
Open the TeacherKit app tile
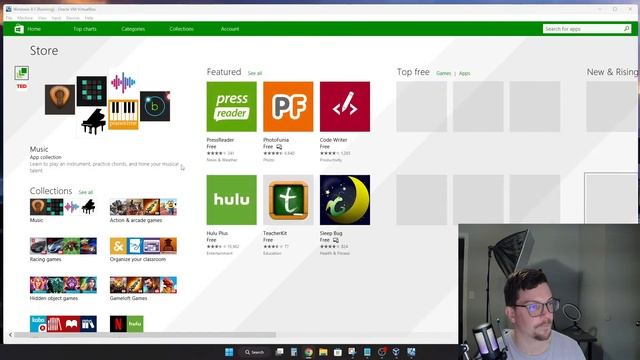[x=288, y=200]
